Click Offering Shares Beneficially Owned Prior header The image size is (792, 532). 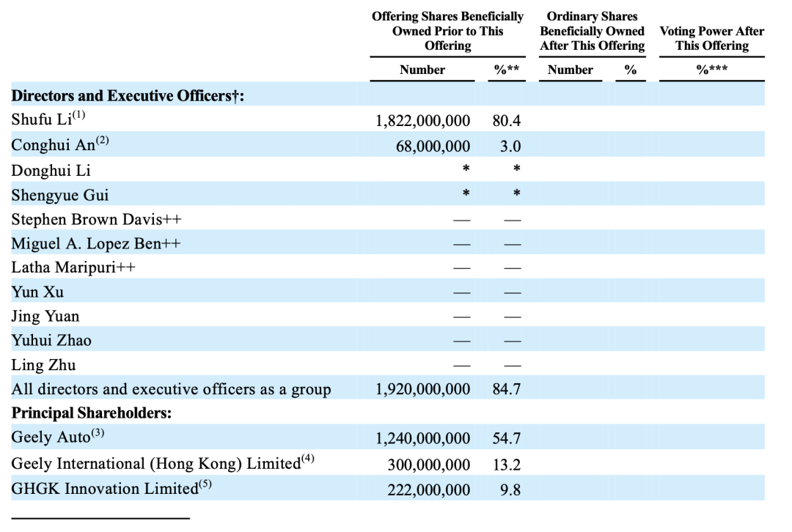(447, 31)
